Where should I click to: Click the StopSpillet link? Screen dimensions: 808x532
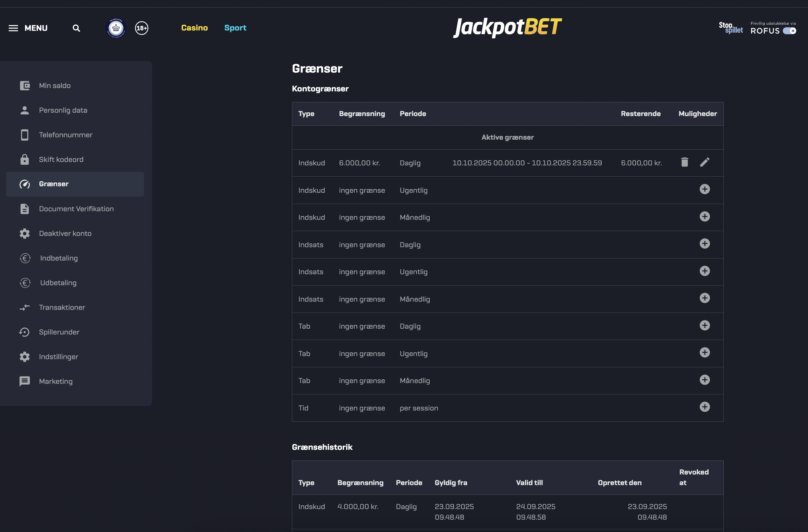[731, 28]
